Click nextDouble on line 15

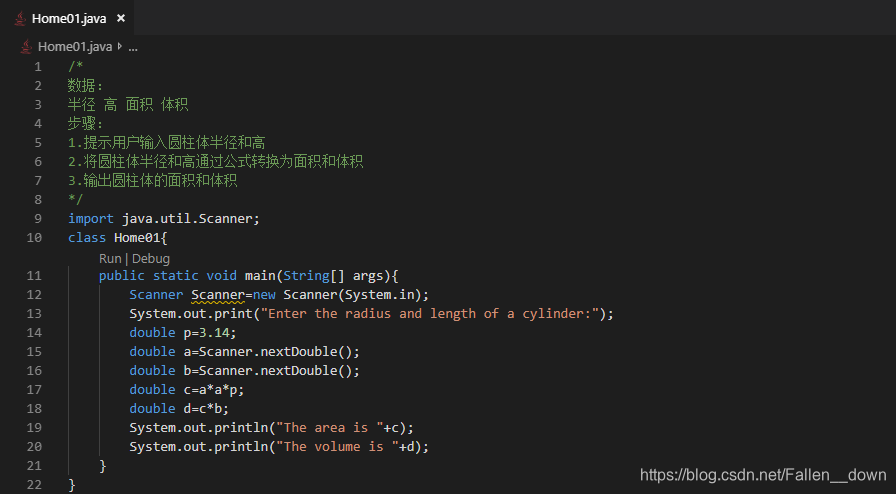[x=298, y=352]
